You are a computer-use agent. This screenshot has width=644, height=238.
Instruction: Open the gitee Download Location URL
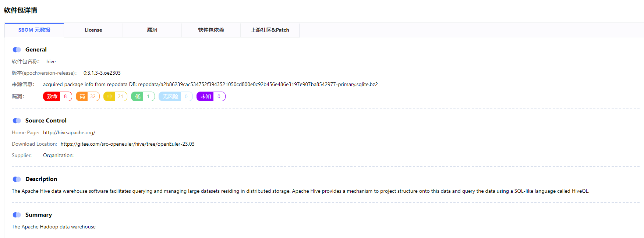(x=127, y=144)
